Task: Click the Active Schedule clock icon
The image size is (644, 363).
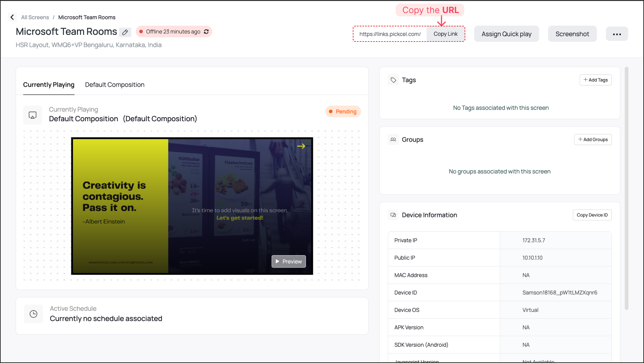Action: click(x=33, y=314)
